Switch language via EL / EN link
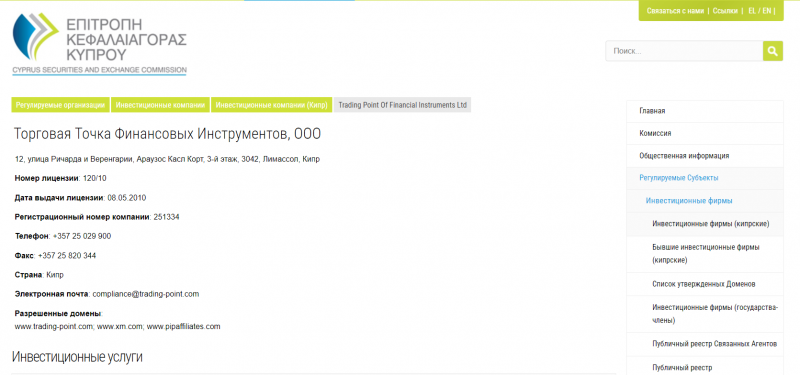 pos(759,11)
